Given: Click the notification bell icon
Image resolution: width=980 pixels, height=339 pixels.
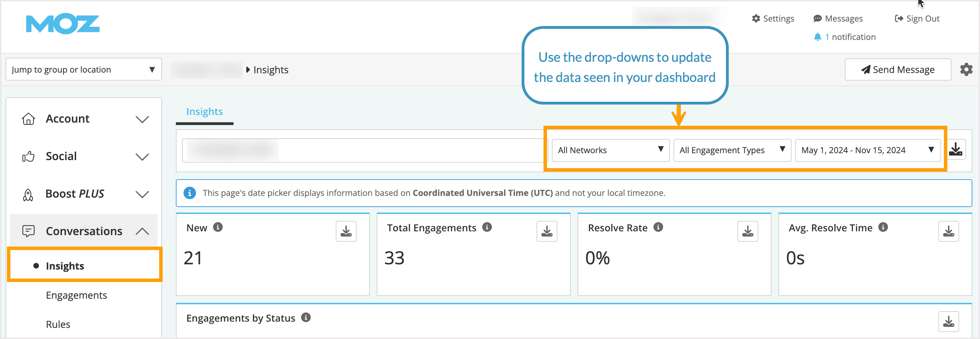Looking at the screenshot, I should click(x=819, y=36).
